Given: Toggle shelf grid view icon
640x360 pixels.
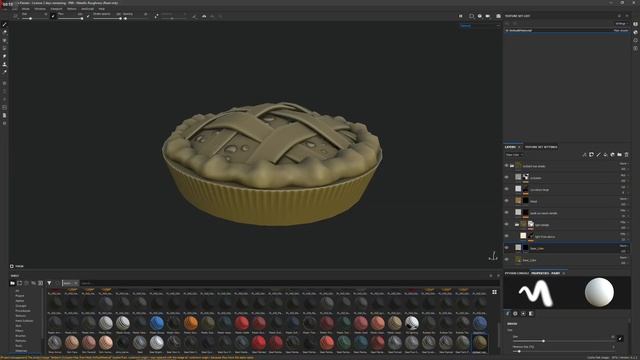Looking at the screenshot, I should coord(494,292).
